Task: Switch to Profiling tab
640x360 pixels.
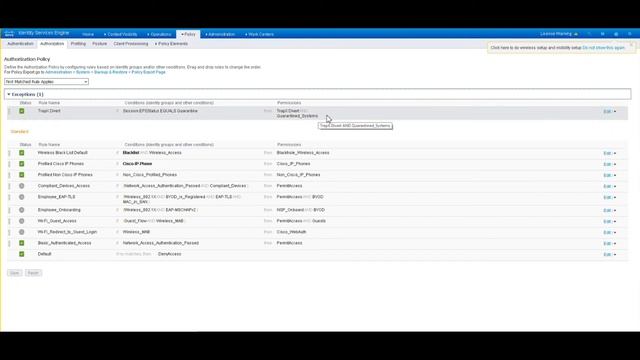Action: coord(78,44)
